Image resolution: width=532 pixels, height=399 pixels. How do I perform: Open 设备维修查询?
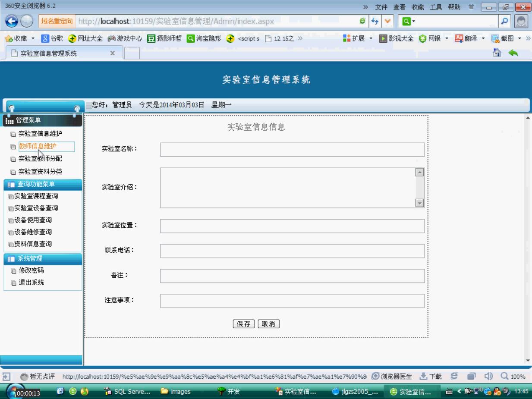(33, 232)
